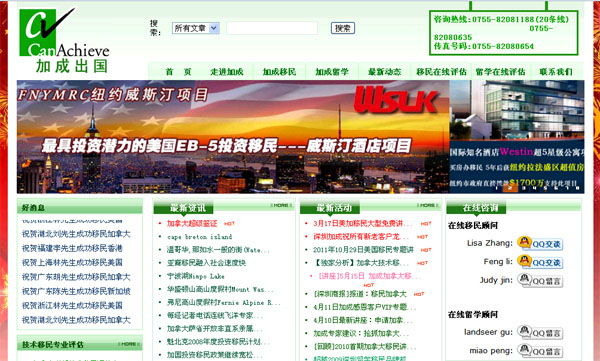Open 弗尼高山度假村Fernie Alpine article
The image size is (600, 361).
coord(223,302)
